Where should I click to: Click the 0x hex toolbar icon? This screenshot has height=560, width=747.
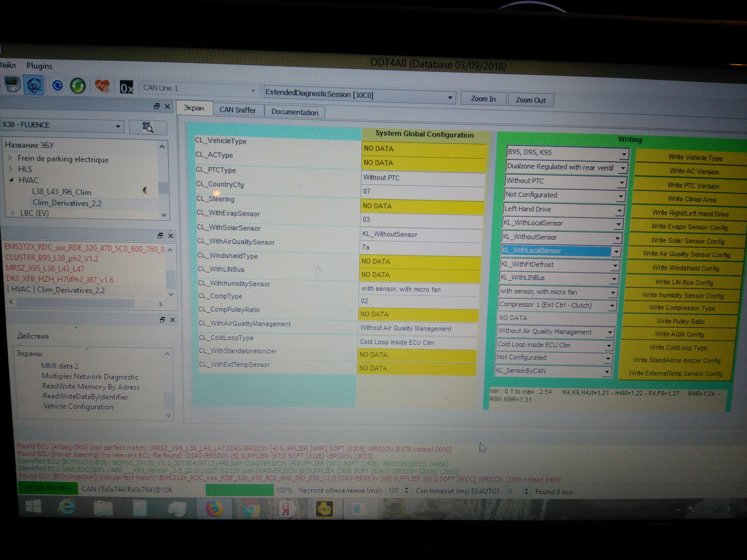coord(126,87)
